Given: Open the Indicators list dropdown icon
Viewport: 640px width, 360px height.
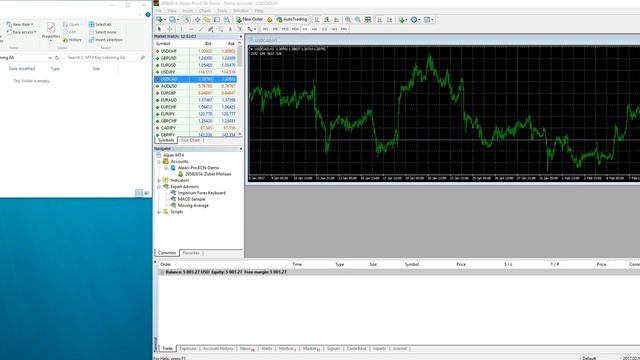Looking at the screenshot, I should pyautogui.click(x=403, y=20).
